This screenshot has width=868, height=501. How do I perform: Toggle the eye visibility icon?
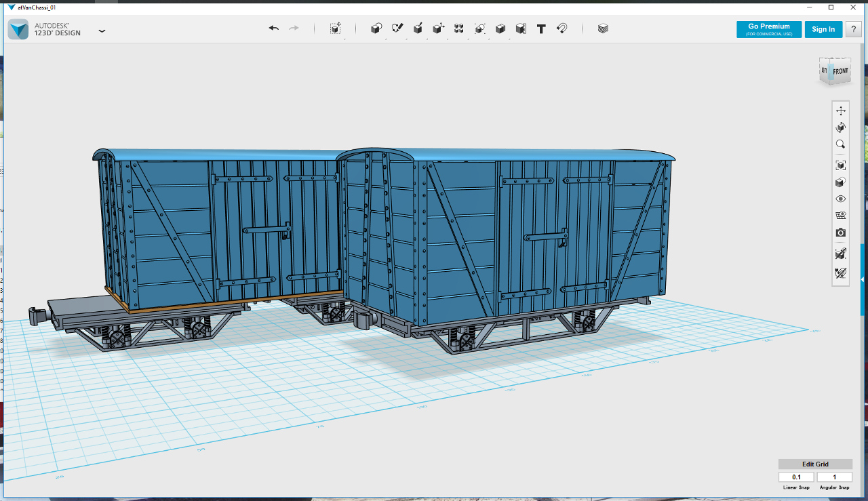pos(841,199)
